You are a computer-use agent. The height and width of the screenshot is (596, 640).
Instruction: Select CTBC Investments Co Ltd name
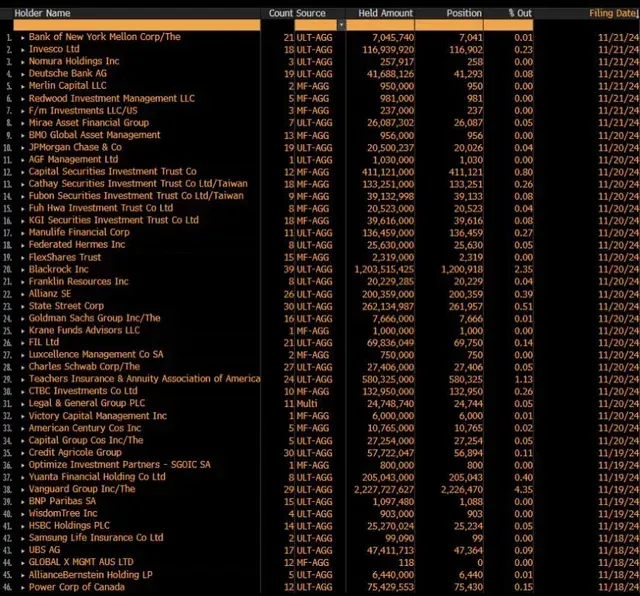[83, 391]
